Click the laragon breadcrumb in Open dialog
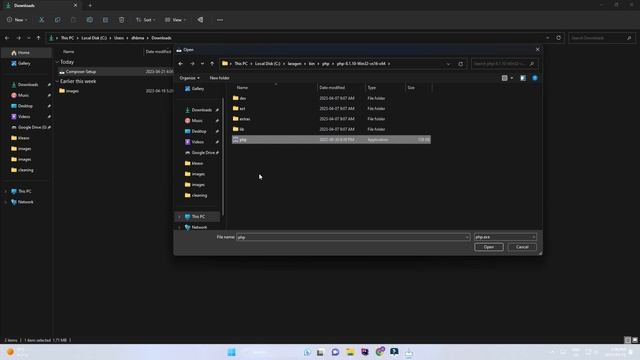The image size is (640, 360). [295, 64]
